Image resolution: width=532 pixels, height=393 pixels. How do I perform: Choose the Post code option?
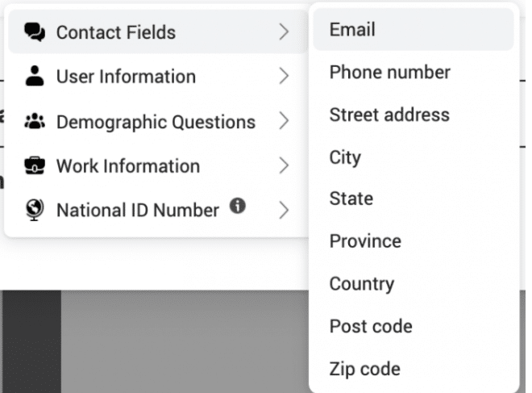(414, 327)
